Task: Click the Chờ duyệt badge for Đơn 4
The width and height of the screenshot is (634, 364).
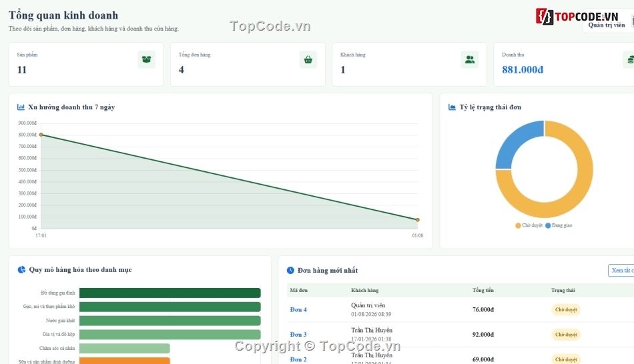Action: (566, 310)
